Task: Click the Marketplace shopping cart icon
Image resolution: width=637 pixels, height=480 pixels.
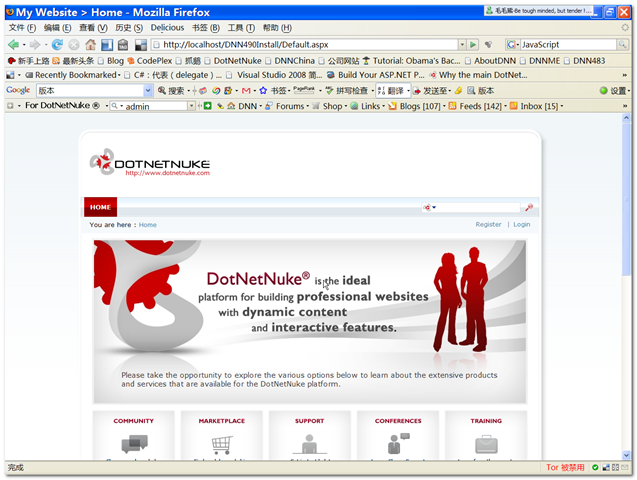Action: 222,445
